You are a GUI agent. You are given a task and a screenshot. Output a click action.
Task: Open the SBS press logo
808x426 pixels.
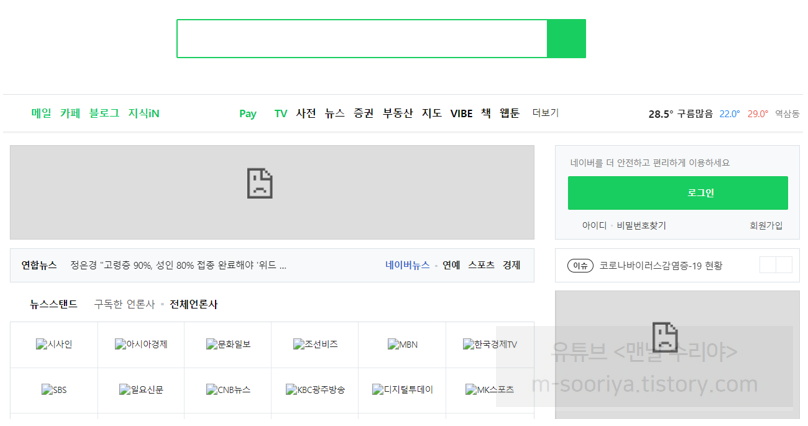coord(54,390)
